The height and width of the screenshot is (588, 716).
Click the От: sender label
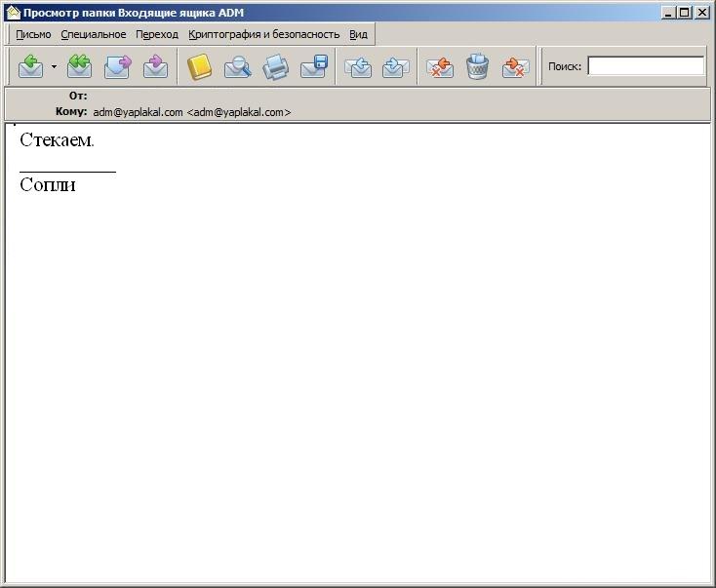tap(78, 96)
